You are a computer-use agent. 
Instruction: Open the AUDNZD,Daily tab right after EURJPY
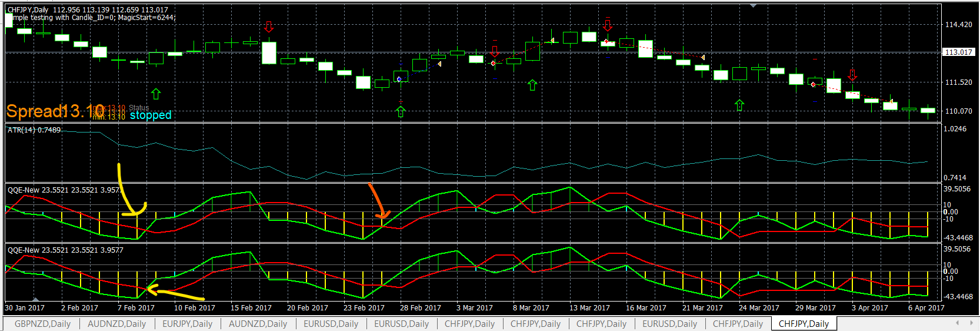258,324
